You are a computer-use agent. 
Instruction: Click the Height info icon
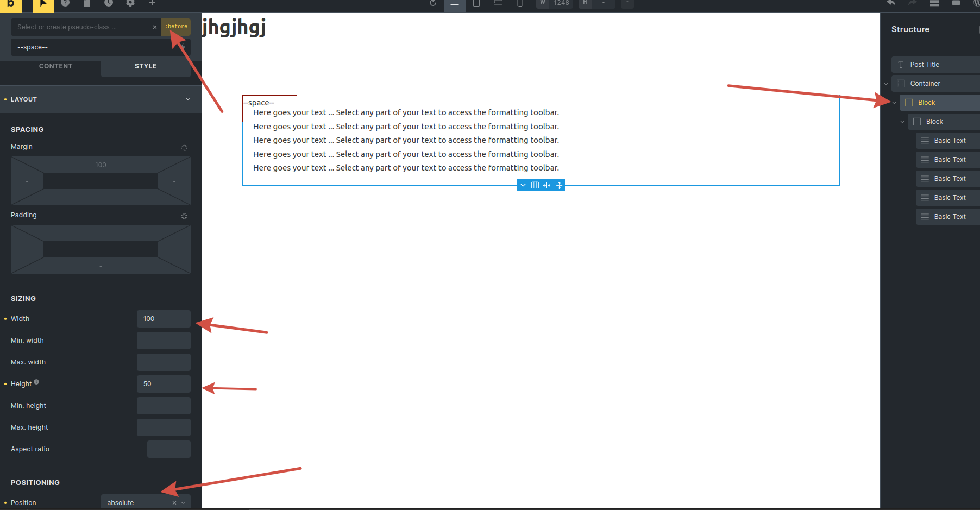click(x=36, y=382)
